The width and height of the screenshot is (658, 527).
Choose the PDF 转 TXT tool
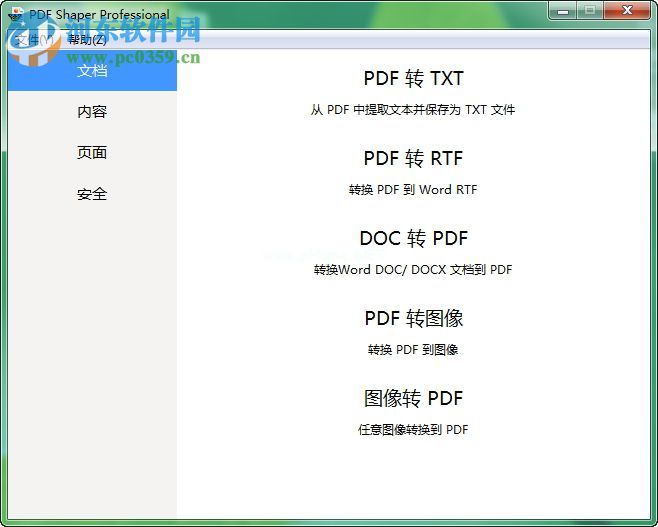pos(413,78)
